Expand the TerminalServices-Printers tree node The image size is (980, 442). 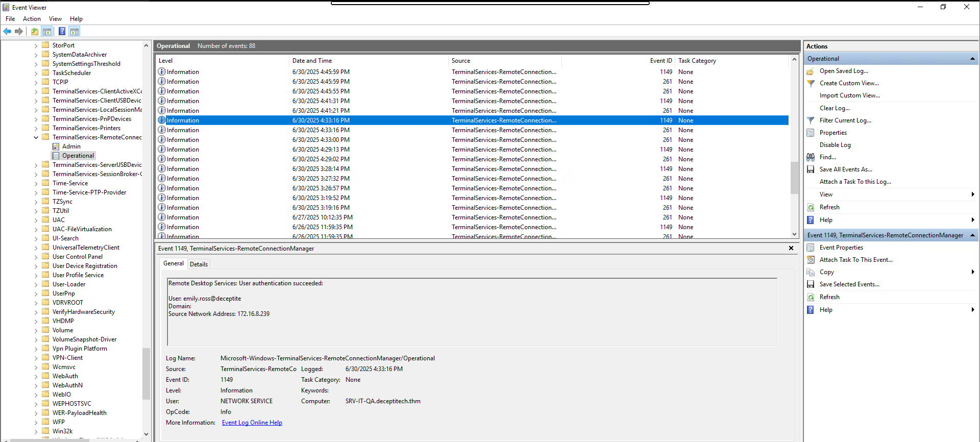click(x=36, y=128)
